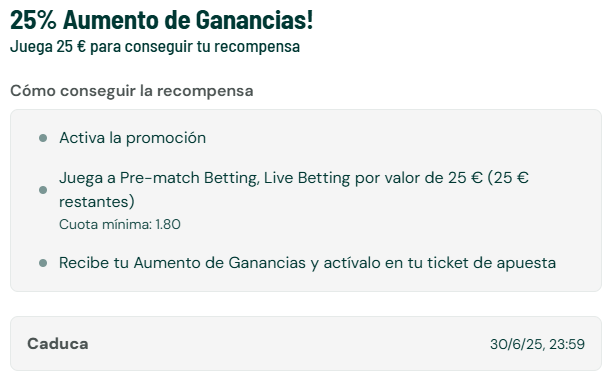The height and width of the screenshot is (381, 606).
Task: Click 'Recibe tu Aumento de Ganancias' step text
Action: [x=182, y=263]
